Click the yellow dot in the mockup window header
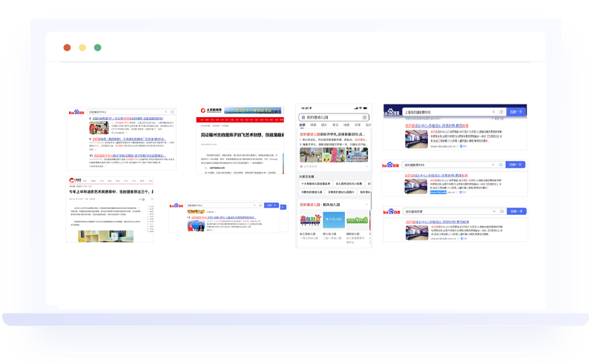Screen dimensions: 589x364 (x=82, y=47)
